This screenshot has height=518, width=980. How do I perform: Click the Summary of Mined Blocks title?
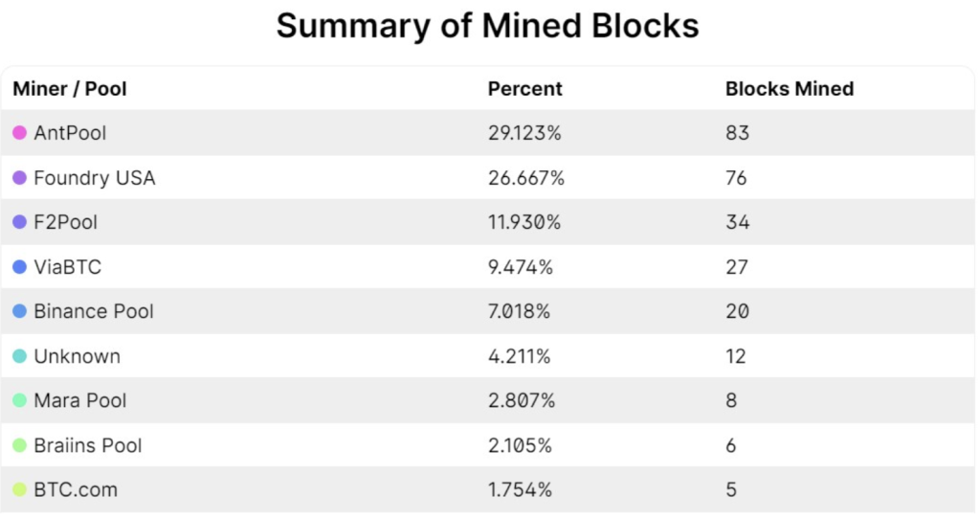click(488, 26)
